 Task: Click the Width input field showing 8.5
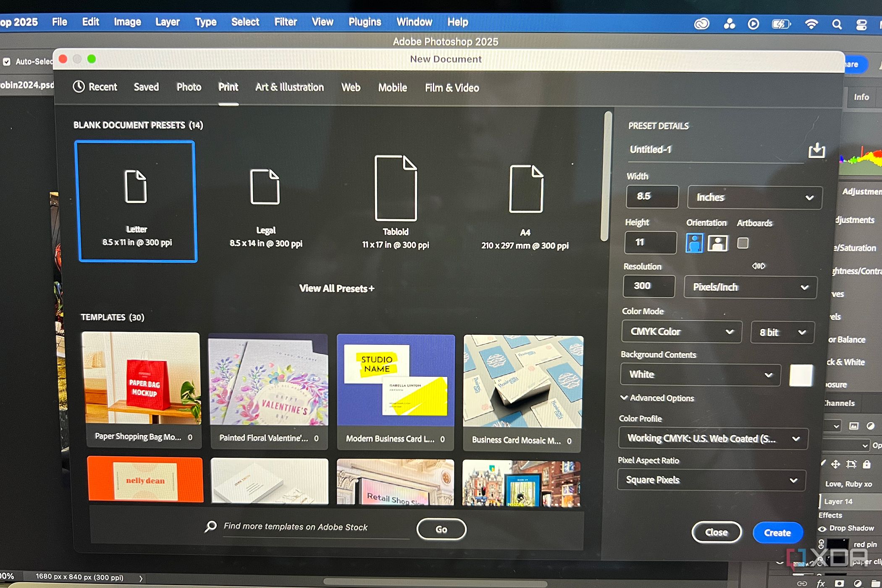tap(652, 197)
